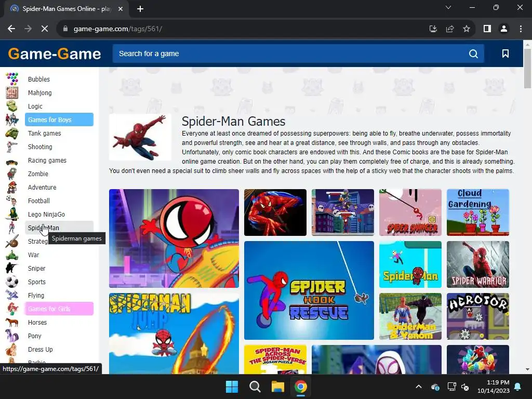
Task: Click the Tank games icon
Action: pyautogui.click(x=12, y=134)
